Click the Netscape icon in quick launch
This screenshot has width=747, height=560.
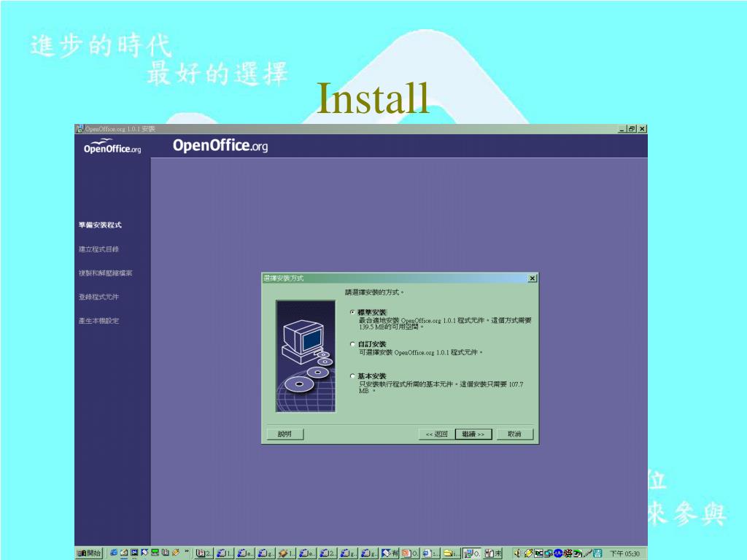[x=134, y=553]
